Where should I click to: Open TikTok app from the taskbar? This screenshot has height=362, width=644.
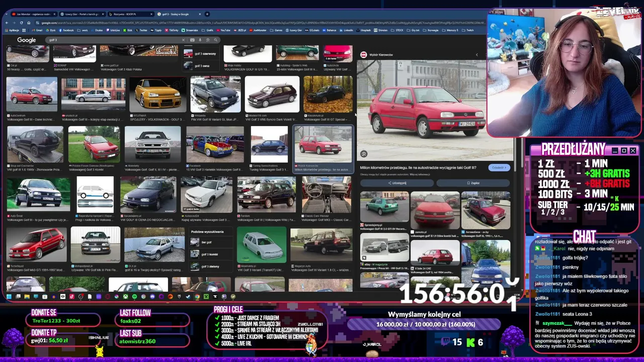point(71,297)
